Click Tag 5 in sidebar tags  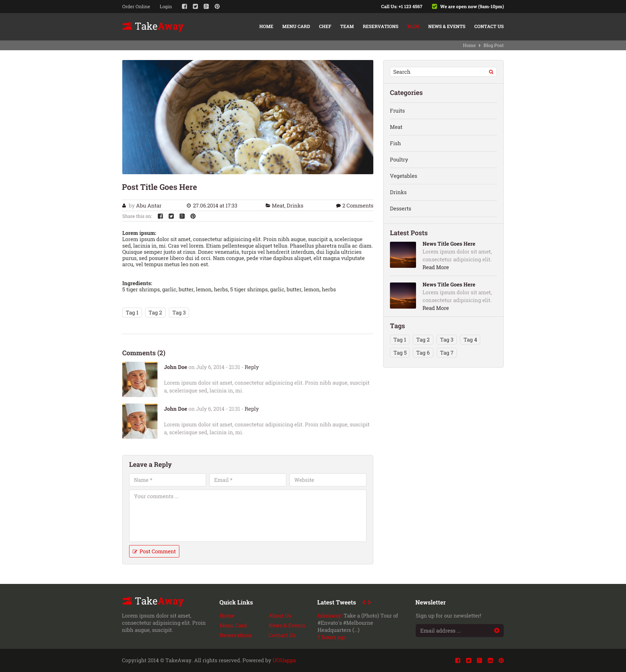point(400,353)
